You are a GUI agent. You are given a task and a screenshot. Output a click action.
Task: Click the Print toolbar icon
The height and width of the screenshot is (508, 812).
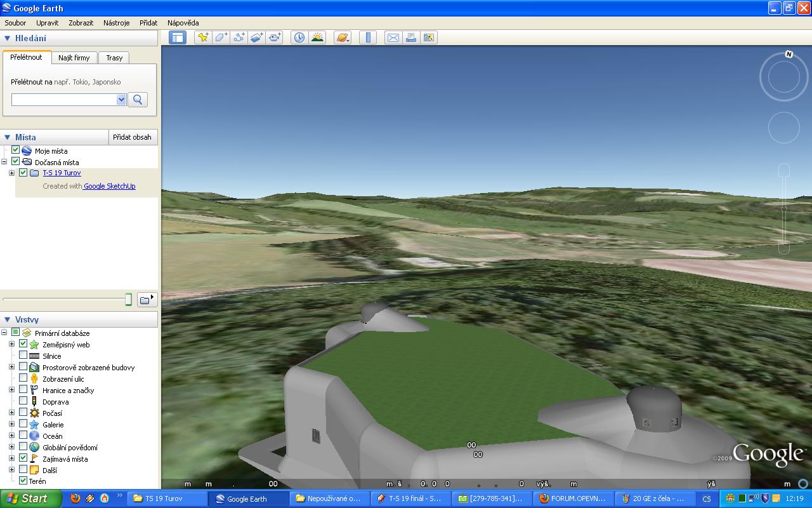(411, 37)
